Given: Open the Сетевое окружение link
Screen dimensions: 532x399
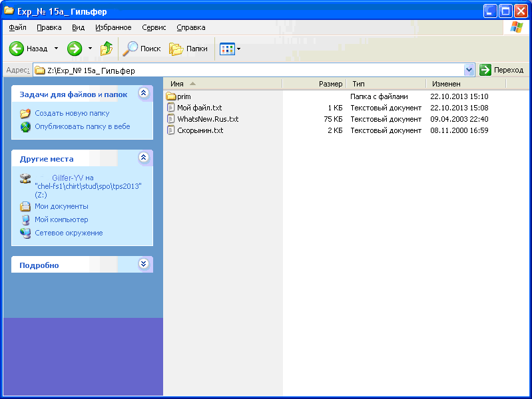Looking at the screenshot, I should click(69, 233).
